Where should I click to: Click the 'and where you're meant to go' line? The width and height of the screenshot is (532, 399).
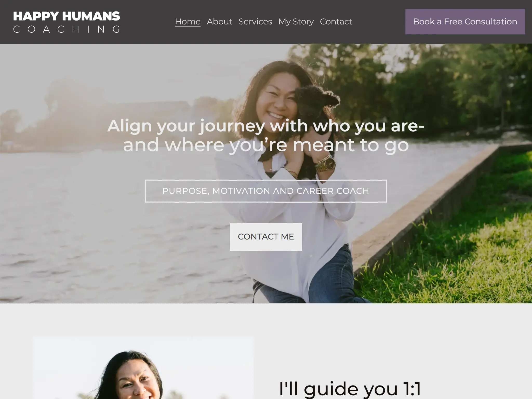pos(266,145)
